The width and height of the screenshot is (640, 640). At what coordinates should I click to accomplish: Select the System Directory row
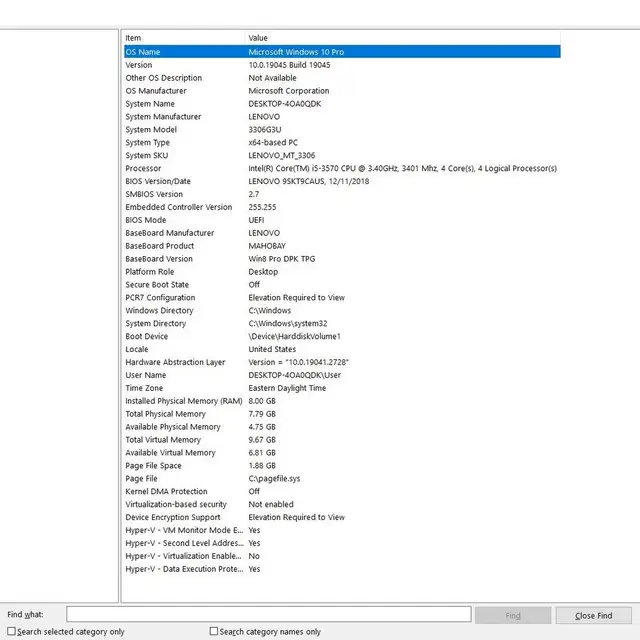342,323
